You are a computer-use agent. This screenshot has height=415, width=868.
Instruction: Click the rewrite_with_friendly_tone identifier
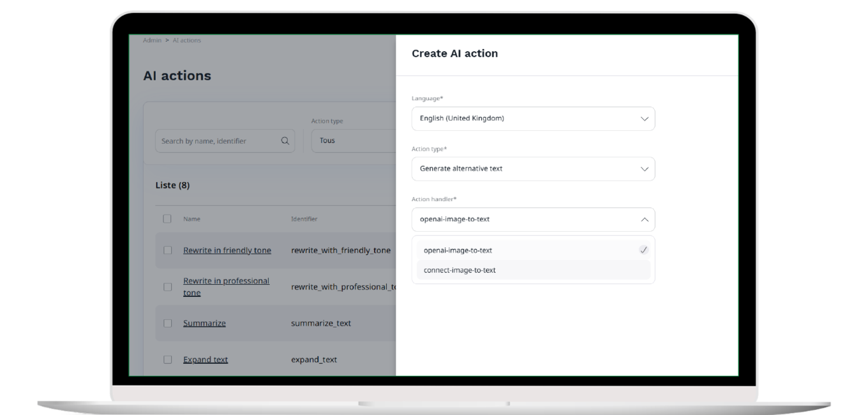(341, 250)
